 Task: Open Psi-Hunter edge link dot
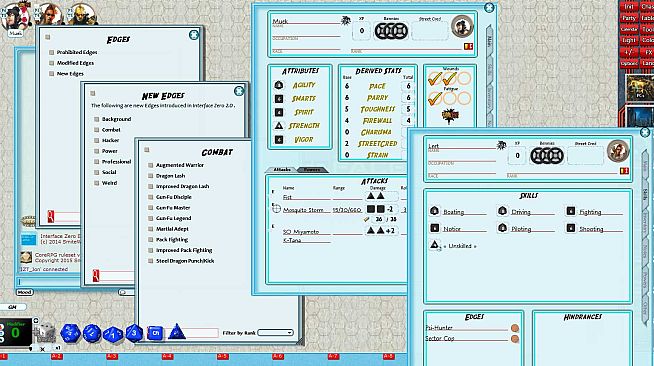click(515, 328)
